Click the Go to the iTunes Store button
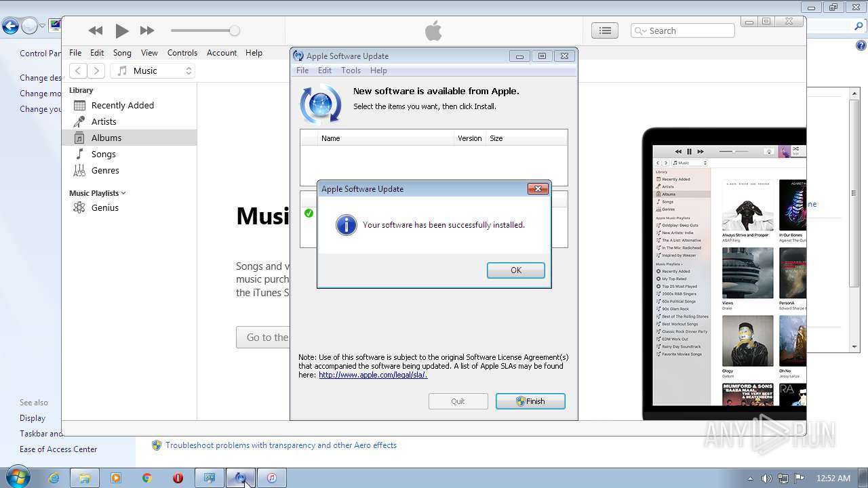868x488 pixels. (263, 338)
